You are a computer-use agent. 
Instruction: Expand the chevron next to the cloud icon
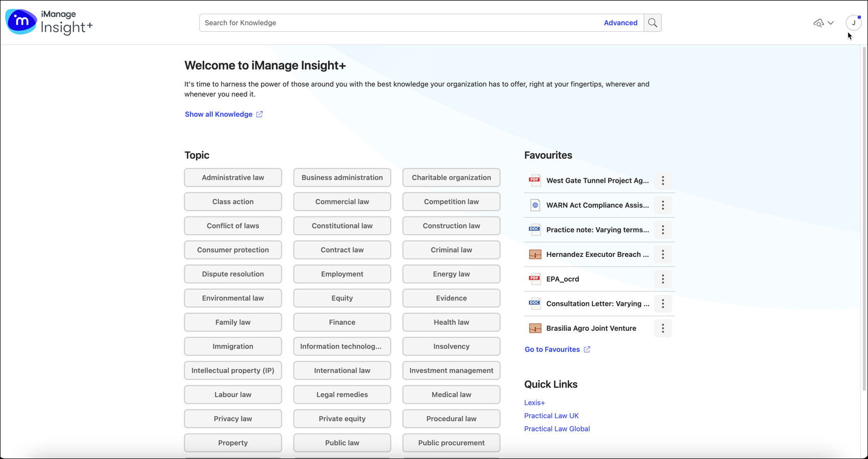(x=831, y=23)
